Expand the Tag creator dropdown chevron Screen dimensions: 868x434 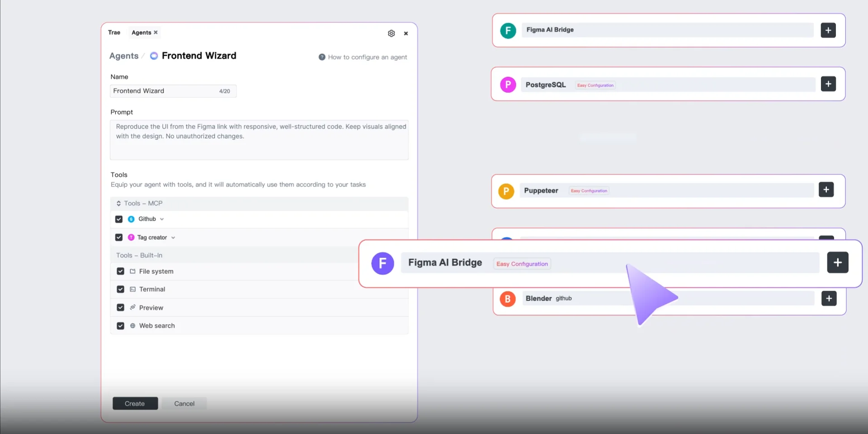(x=173, y=238)
